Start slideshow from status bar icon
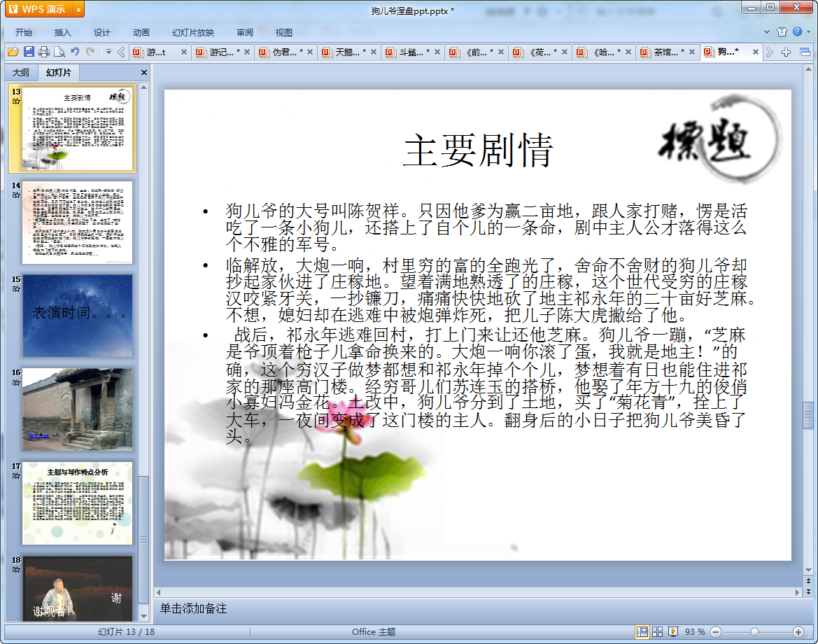 coord(673,632)
